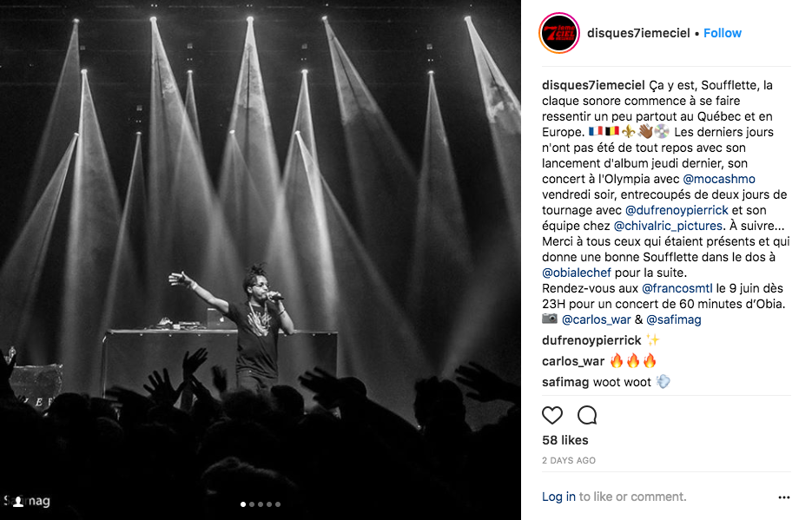The height and width of the screenshot is (520, 812).
Task: Open @francosmtl mention link
Action: [x=677, y=288]
